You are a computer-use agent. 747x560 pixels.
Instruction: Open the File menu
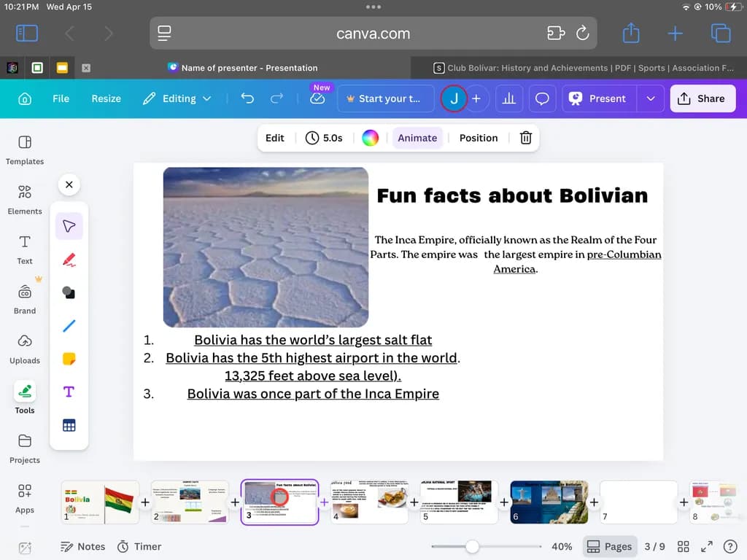61,98
